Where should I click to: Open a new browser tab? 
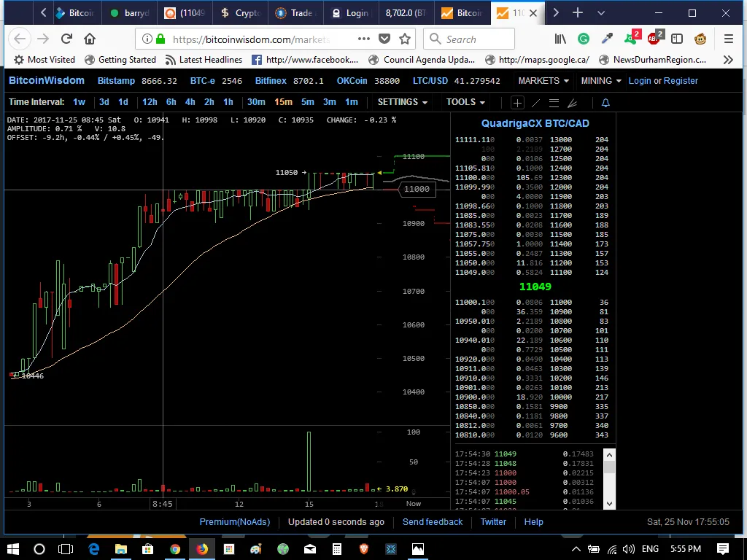point(578,13)
